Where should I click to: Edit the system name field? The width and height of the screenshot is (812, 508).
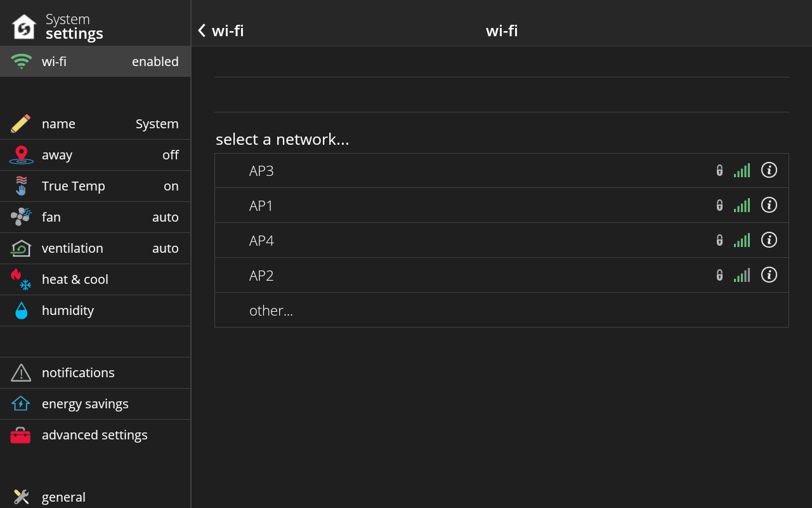coord(95,124)
